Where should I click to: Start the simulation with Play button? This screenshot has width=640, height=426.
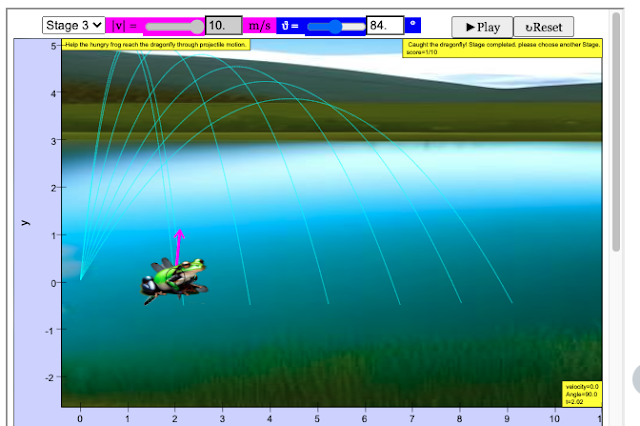pyautogui.click(x=482, y=27)
